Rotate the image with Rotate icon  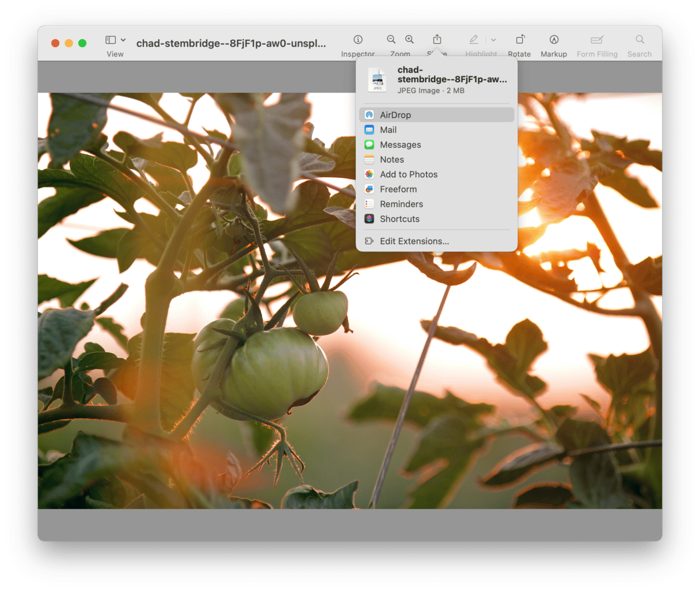coord(520,40)
